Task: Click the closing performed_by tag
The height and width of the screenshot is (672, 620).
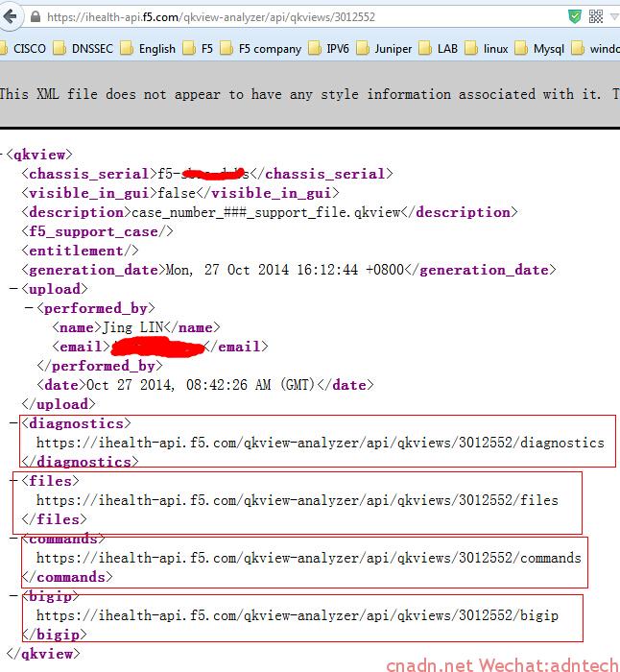Action: (100, 366)
